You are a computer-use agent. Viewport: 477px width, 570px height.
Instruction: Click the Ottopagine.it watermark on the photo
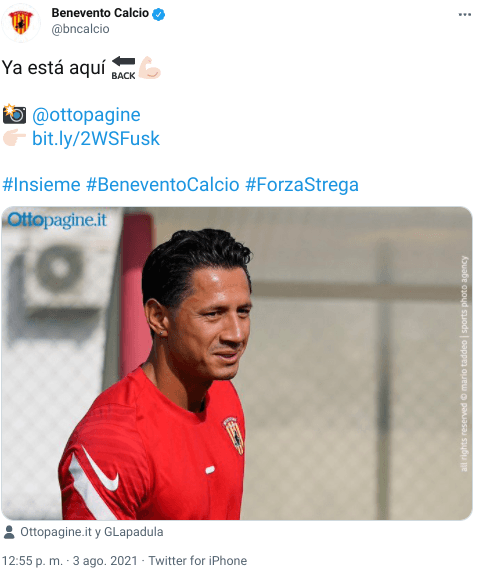57,220
